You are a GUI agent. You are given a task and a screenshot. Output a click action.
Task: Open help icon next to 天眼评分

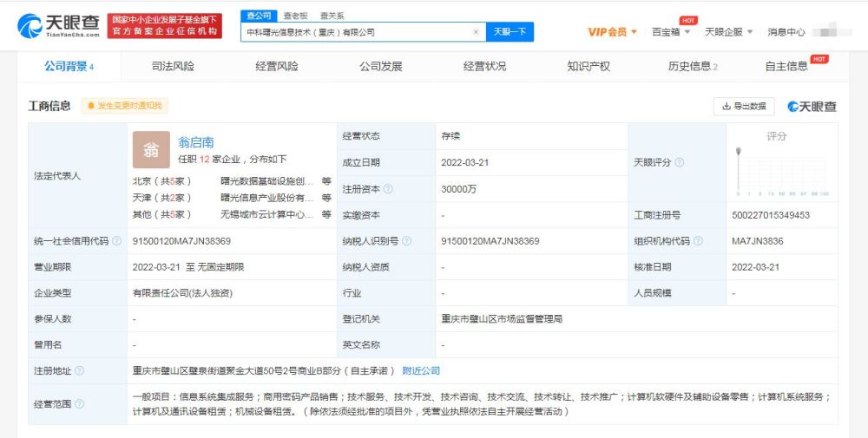coord(680,162)
